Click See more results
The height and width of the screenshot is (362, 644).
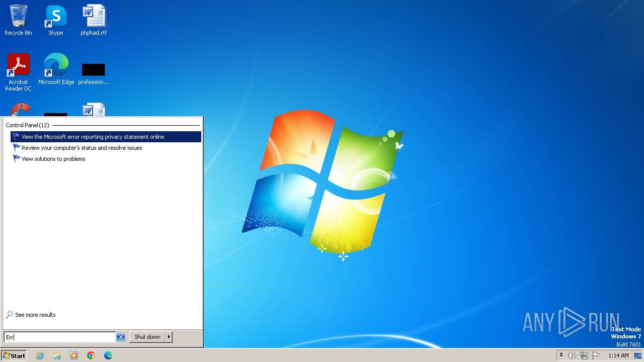point(35,315)
